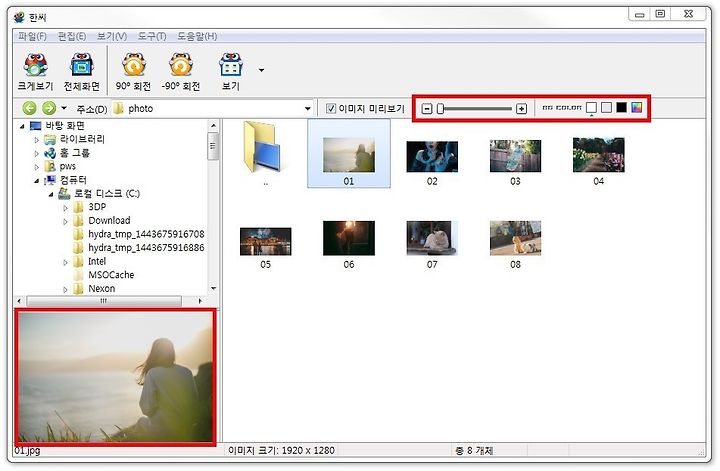720x471 pixels.
Task: Click the minus thumbnail size button
Action: [427, 109]
